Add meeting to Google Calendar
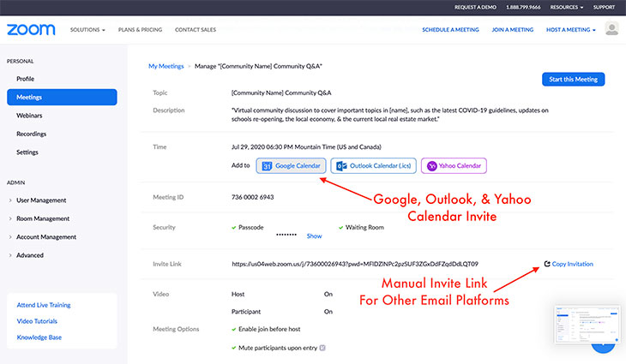The image size is (626, 364). click(x=291, y=166)
